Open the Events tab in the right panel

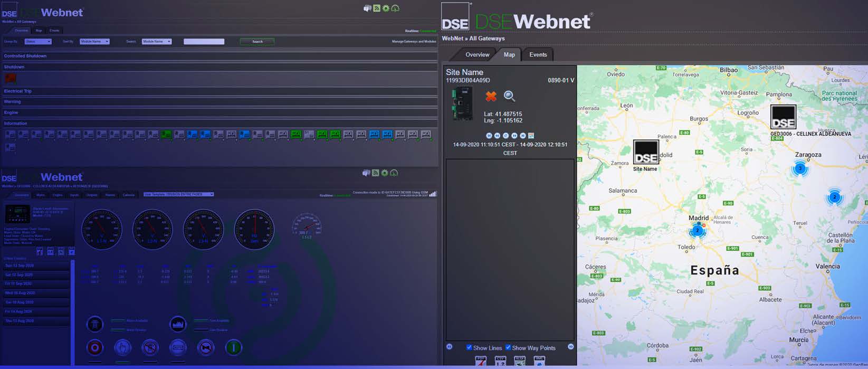coord(538,54)
